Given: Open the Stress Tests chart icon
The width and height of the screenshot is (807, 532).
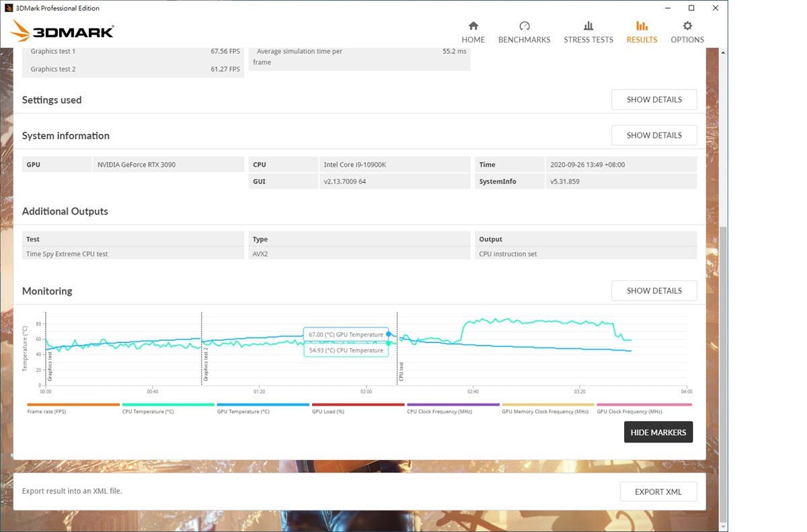Looking at the screenshot, I should click(x=588, y=26).
